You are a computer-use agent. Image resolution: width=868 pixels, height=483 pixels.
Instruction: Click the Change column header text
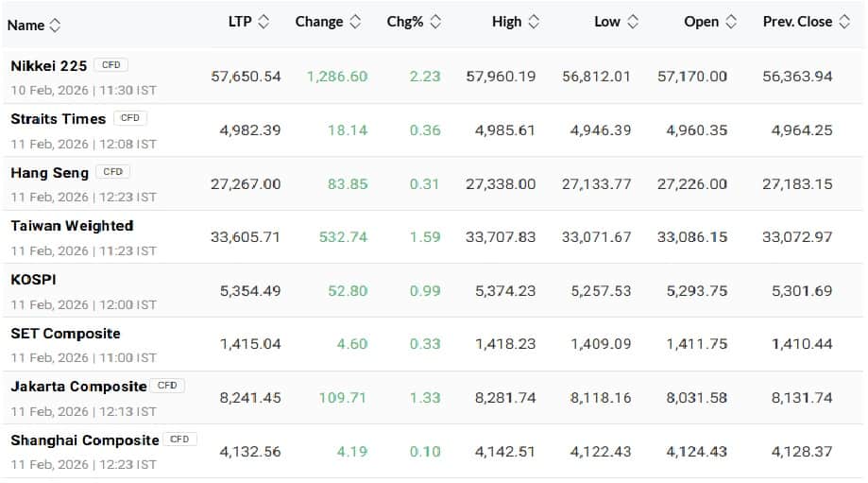click(x=319, y=22)
